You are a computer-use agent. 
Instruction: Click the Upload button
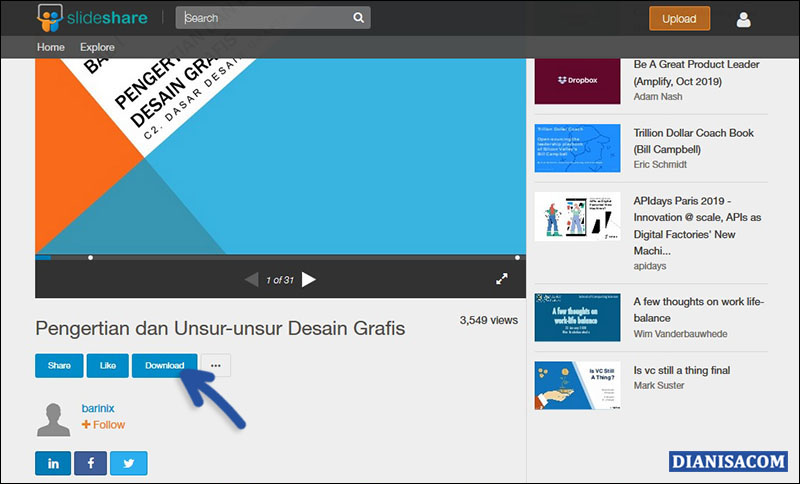point(679,19)
